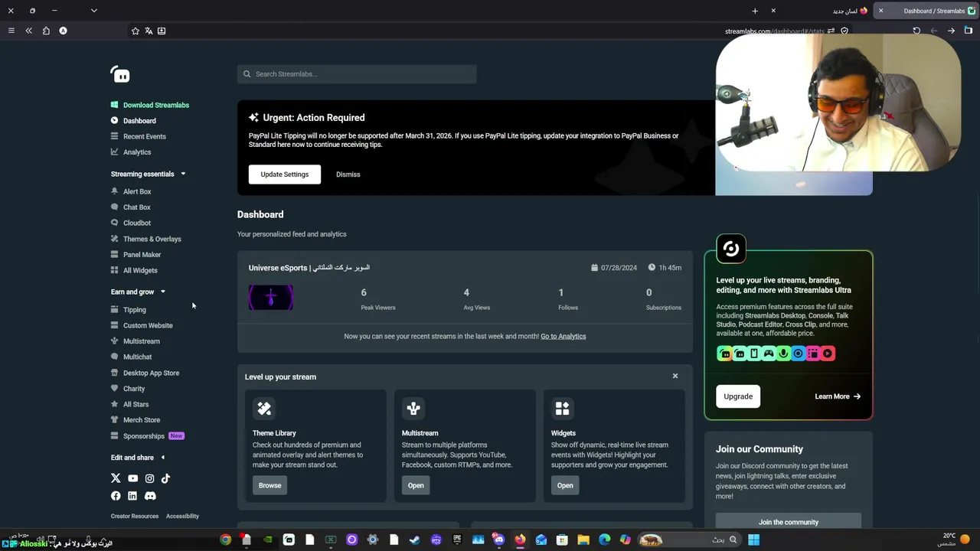This screenshot has height=551, width=980.
Task: Open the browser hamburger menu
Action: (11, 31)
